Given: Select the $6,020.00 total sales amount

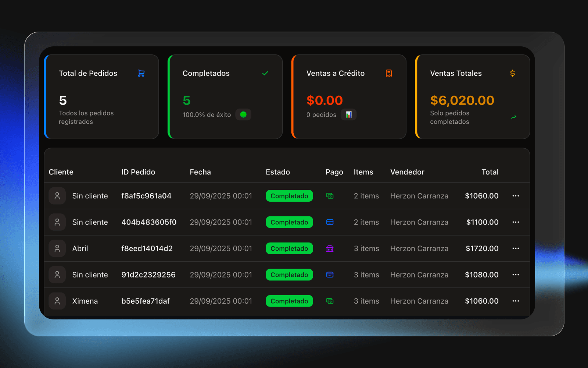Looking at the screenshot, I should pos(462,100).
